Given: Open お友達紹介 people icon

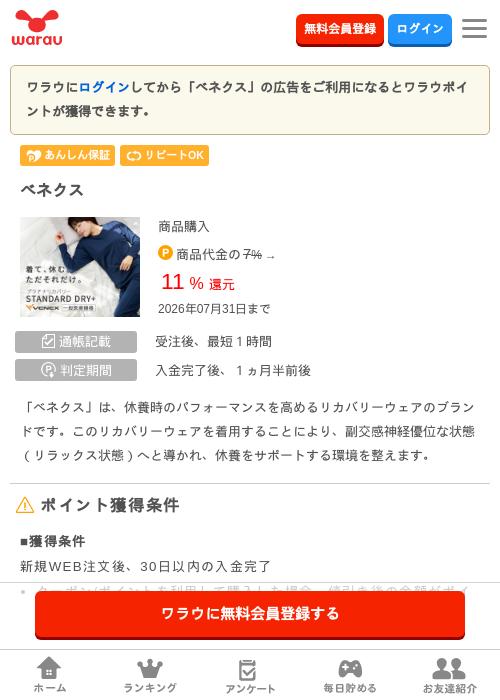Looking at the screenshot, I should tap(449, 668).
